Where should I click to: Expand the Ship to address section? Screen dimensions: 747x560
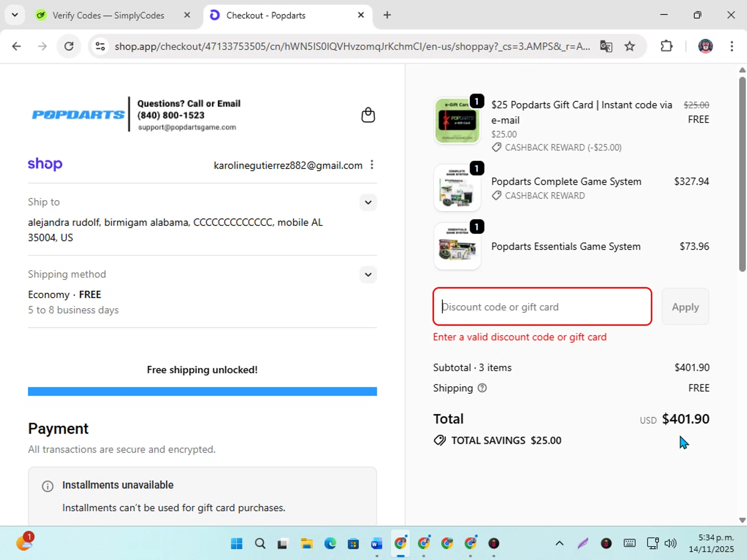[x=368, y=202]
